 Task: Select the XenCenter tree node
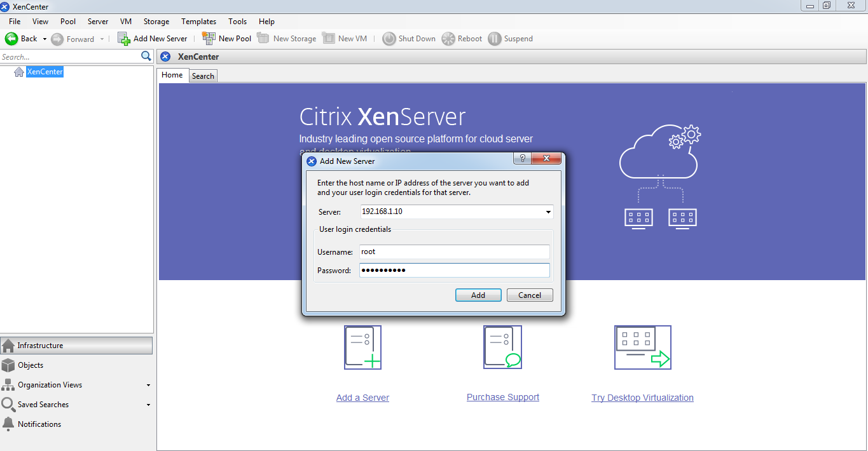[x=45, y=72]
